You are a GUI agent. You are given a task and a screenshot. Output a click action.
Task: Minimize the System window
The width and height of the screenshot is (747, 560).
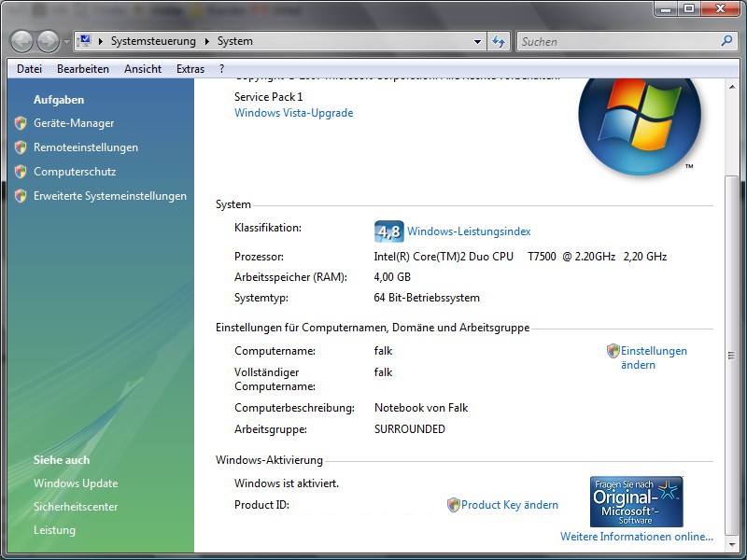(666, 8)
